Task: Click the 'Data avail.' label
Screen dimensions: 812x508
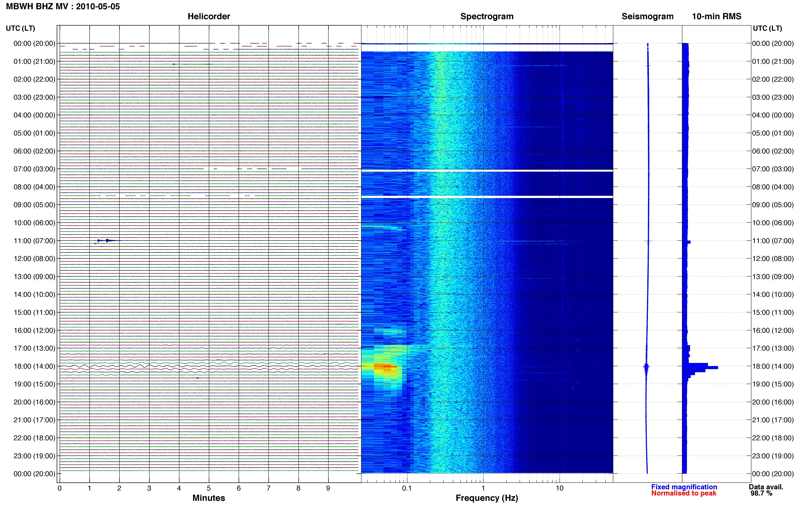Action: (766, 487)
